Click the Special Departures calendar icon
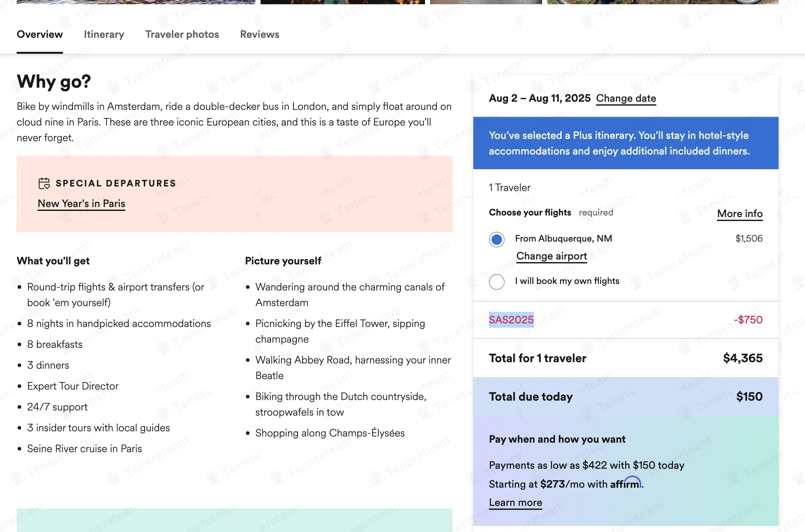The height and width of the screenshot is (532, 805). coord(44,183)
